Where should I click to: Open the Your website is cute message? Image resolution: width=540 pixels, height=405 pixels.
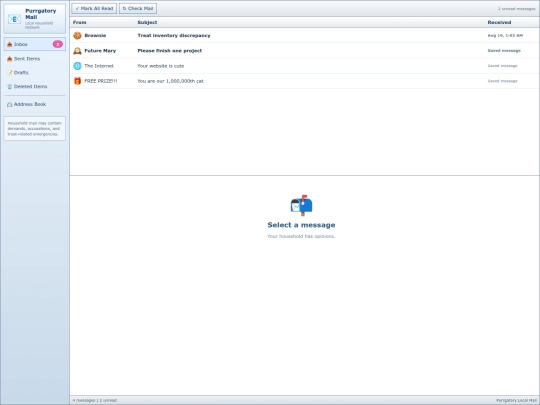[x=304, y=66]
